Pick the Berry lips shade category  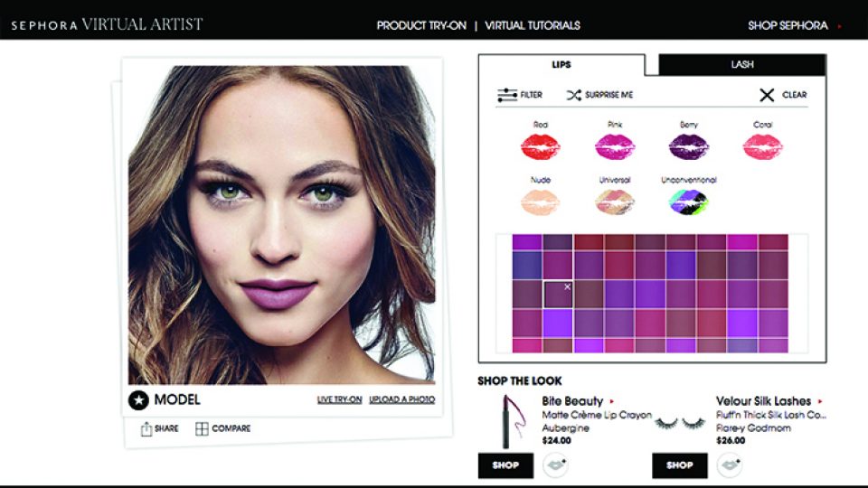689,146
